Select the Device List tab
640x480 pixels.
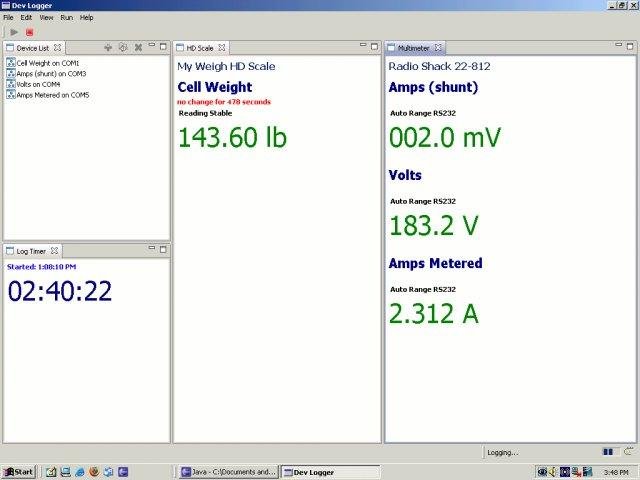tap(32, 48)
